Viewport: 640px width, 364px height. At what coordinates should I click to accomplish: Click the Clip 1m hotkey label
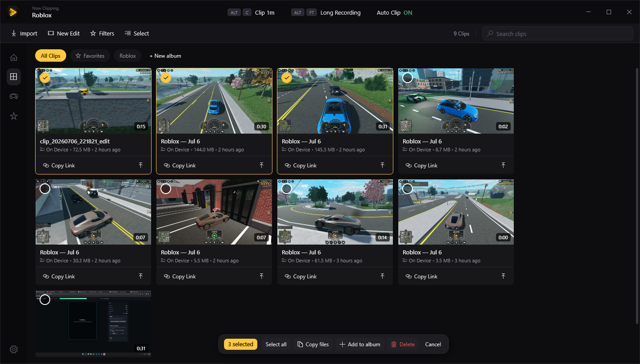[265, 12]
